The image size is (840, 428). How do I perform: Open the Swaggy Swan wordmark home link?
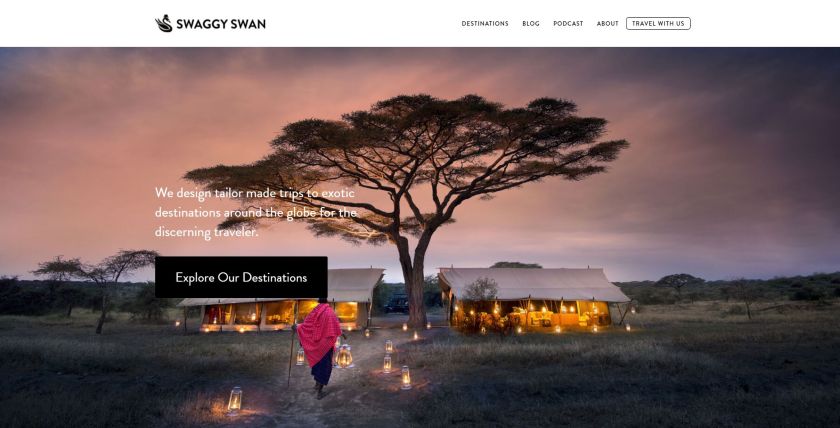coord(221,24)
